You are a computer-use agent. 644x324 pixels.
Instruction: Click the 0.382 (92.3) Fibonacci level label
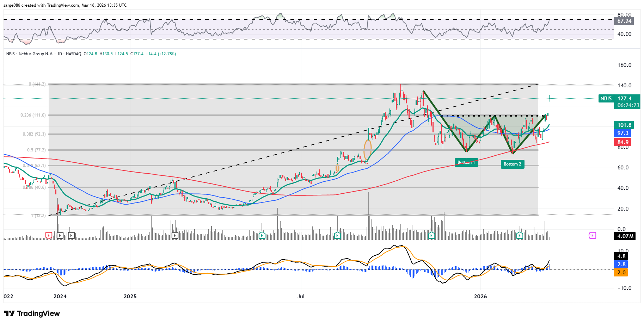coord(34,134)
